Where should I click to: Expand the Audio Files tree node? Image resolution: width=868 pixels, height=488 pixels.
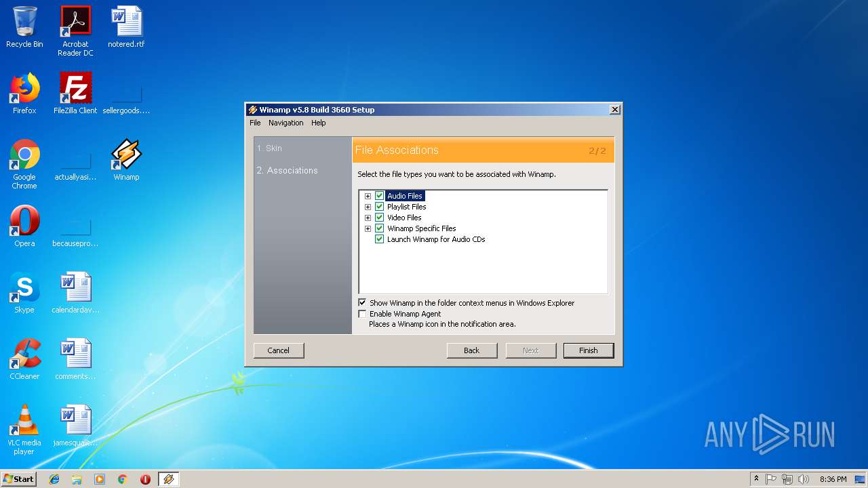pos(368,196)
